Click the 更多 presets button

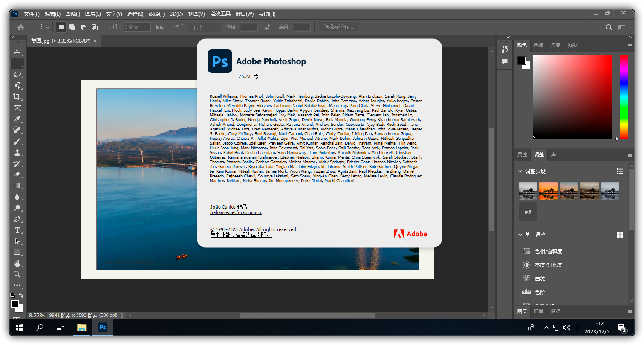click(528, 212)
